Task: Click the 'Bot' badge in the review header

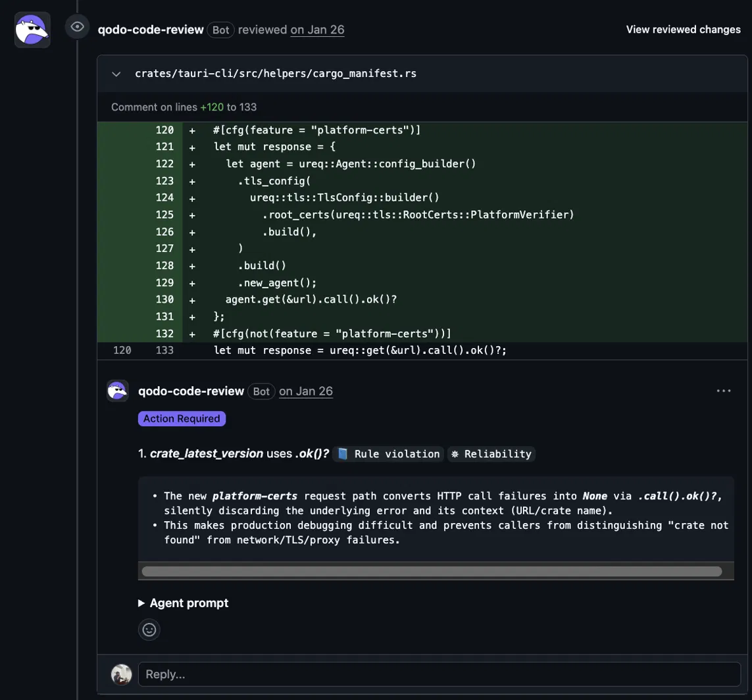Action: tap(220, 30)
